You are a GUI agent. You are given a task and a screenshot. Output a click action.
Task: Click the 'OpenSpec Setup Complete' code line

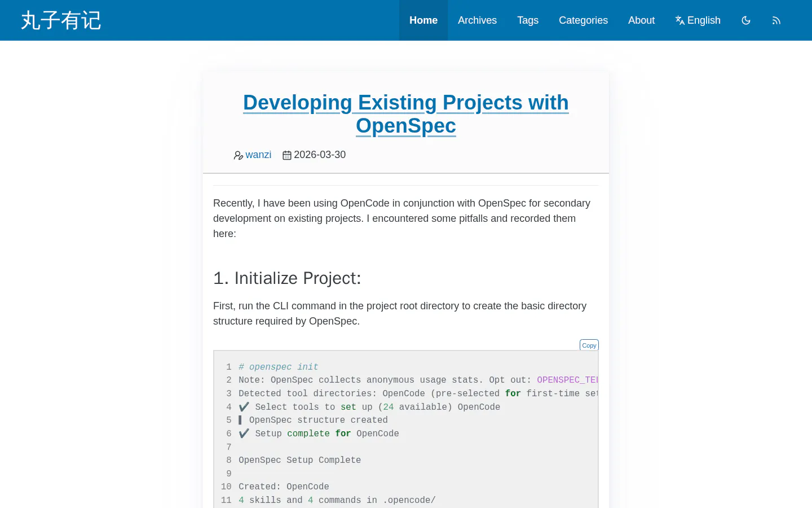pos(299,460)
